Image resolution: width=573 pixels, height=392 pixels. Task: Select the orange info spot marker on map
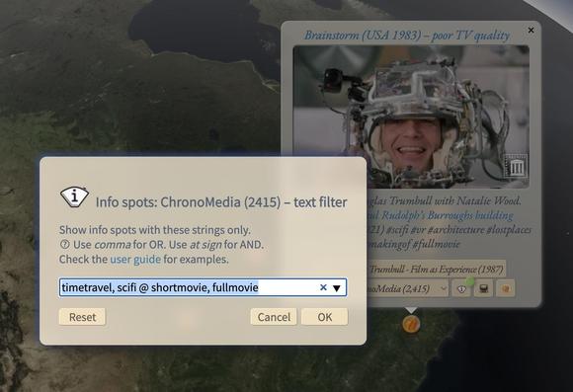point(411,324)
